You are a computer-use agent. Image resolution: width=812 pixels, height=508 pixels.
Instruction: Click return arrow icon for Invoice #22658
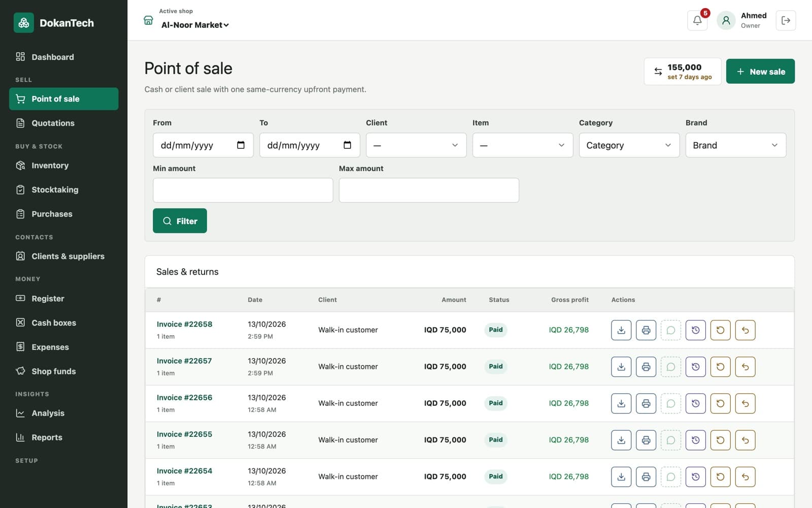[x=746, y=330]
